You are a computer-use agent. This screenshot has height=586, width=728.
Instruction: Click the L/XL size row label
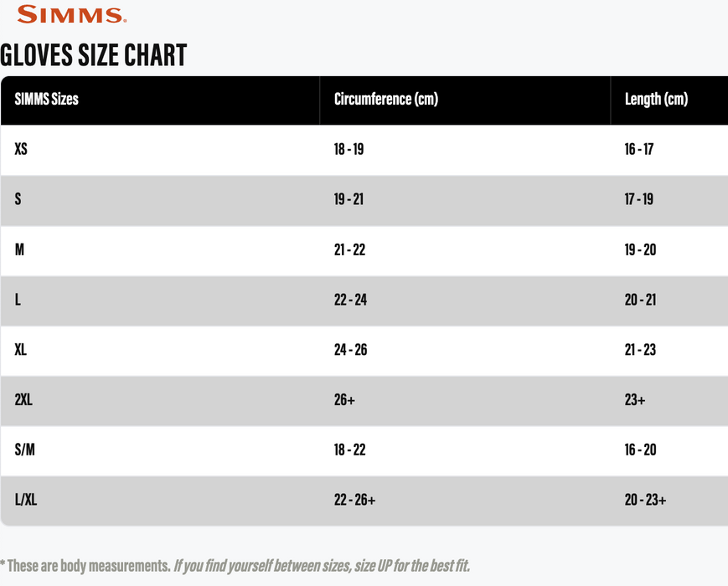pos(26,501)
